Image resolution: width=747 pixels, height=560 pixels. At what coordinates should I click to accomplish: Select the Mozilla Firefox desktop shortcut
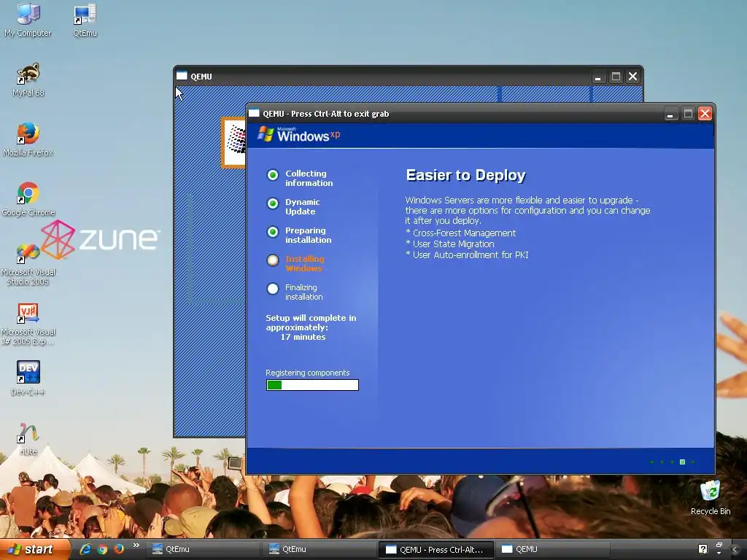28,139
